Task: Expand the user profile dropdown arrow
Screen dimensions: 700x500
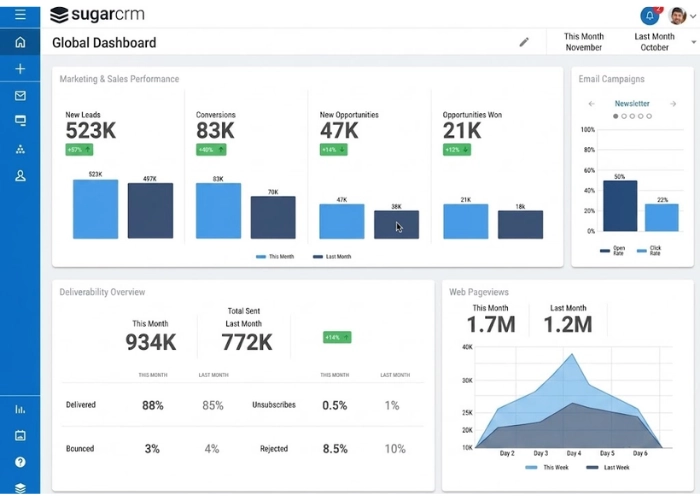Action: (693, 16)
